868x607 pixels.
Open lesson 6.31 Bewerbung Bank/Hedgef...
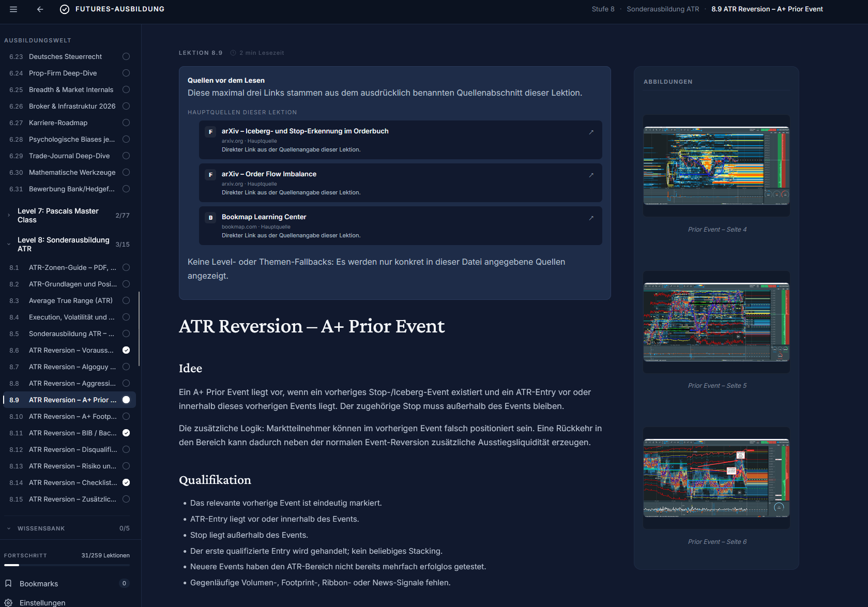tap(69, 189)
